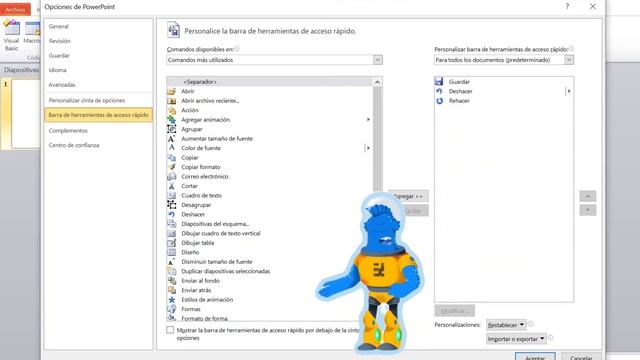Open the Restablecer dropdown button
640x360 pixels.
506,325
